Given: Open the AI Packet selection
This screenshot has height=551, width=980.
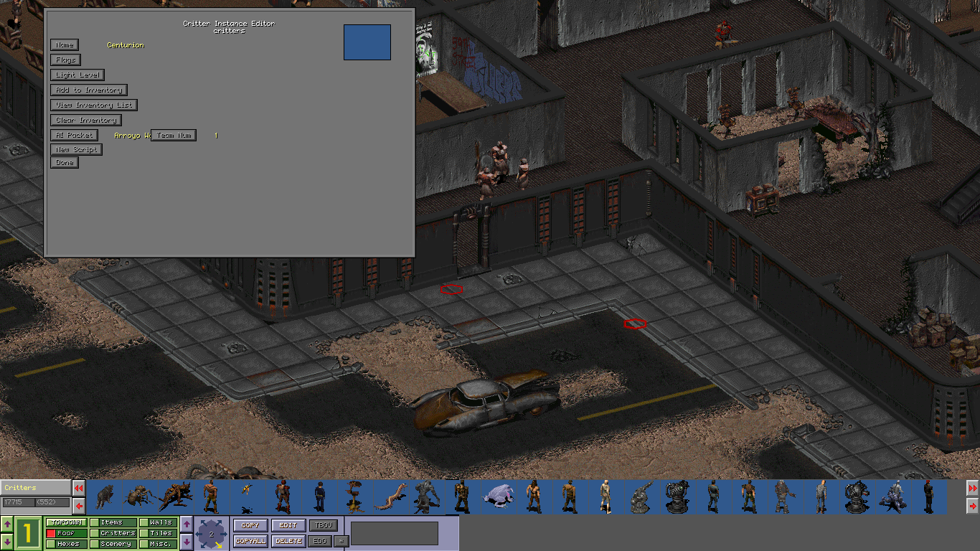Looking at the screenshot, I should click(x=73, y=135).
